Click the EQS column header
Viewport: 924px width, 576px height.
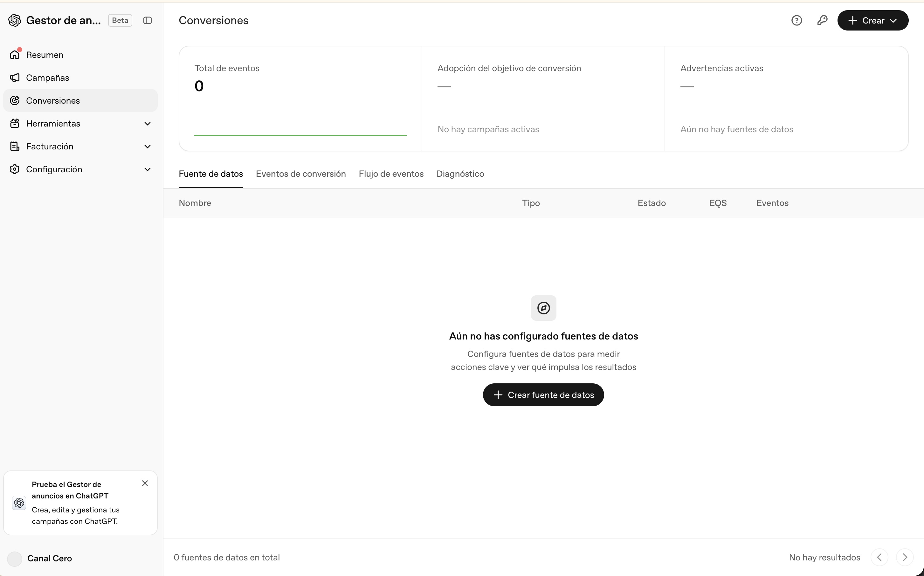pyautogui.click(x=718, y=203)
